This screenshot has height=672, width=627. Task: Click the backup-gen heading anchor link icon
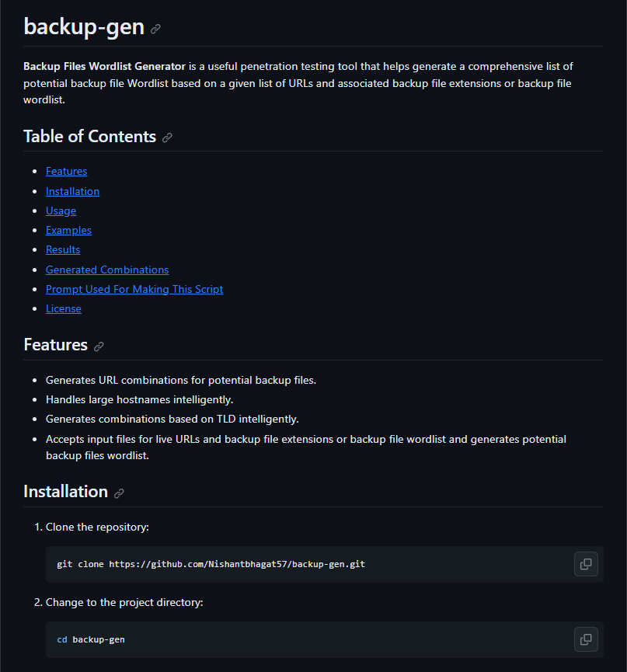tap(155, 29)
